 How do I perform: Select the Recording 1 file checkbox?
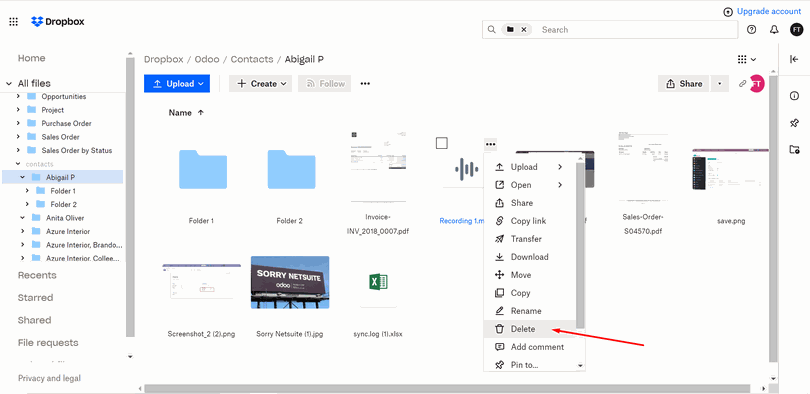[x=441, y=143]
